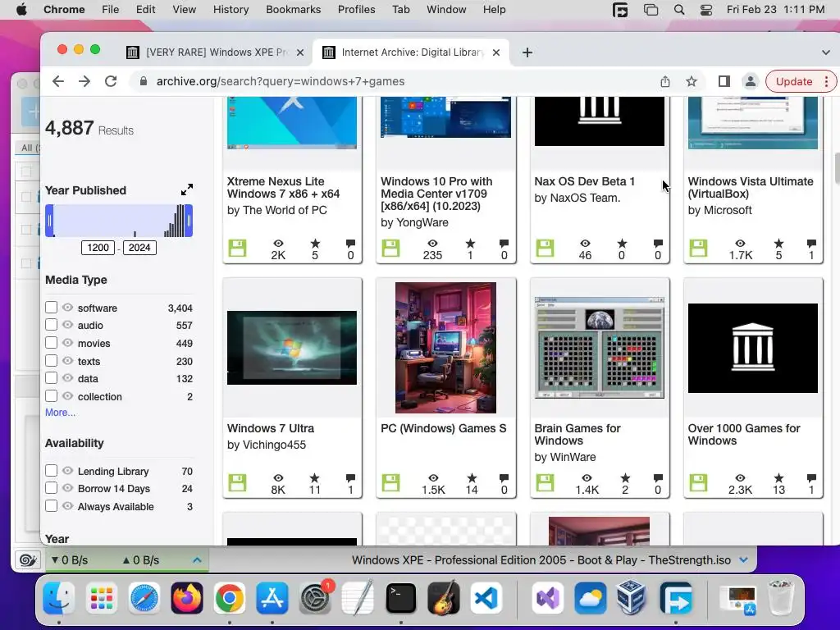Viewport: 840px width, 630px height.
Task: Open VirtualBox from the Dock
Action: 631,598
